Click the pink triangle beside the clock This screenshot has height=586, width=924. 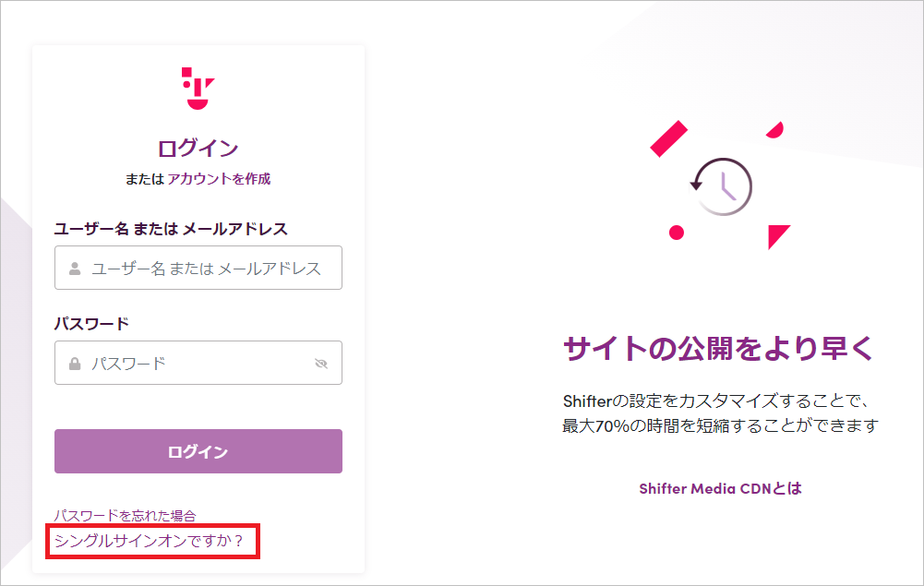(x=778, y=236)
